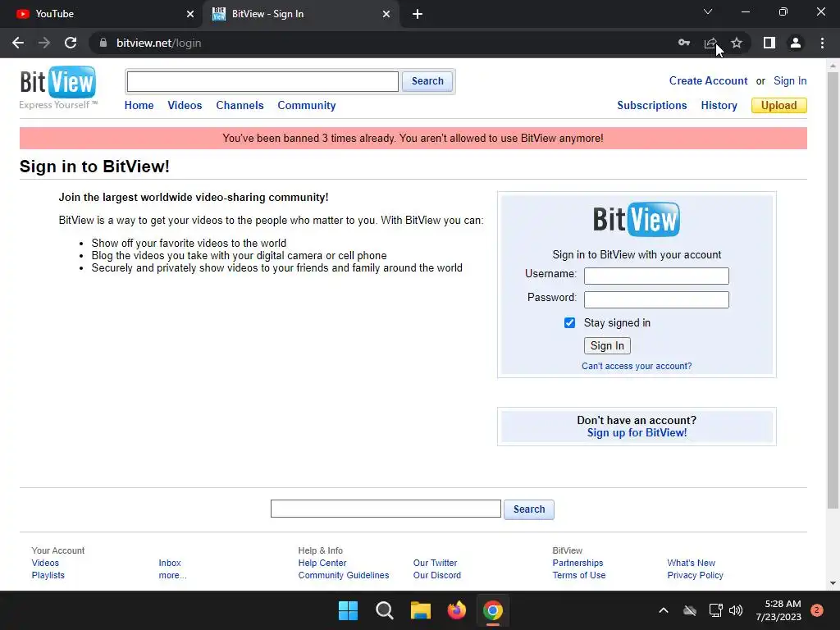Click into the Password field
This screenshot has height=630, width=840.
pyautogui.click(x=656, y=299)
